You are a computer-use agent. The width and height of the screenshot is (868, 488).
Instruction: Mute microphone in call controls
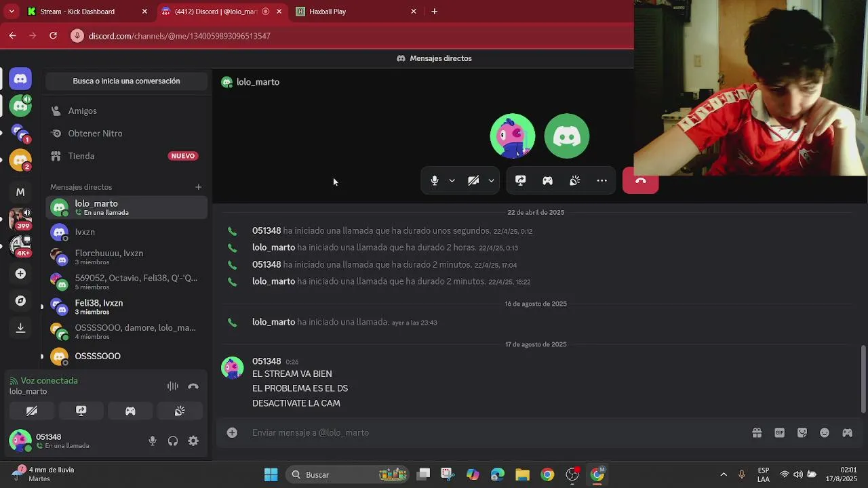click(x=435, y=181)
